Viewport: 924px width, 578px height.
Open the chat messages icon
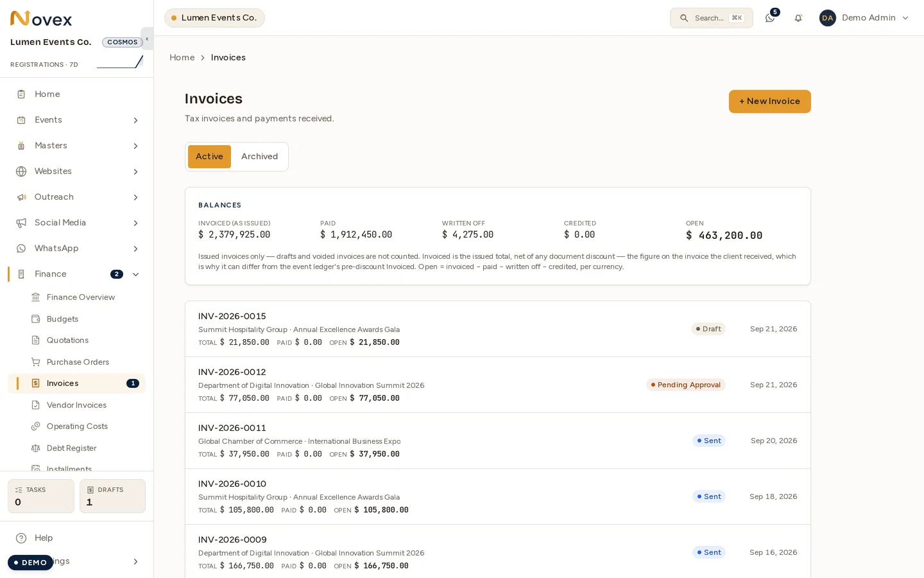click(770, 18)
